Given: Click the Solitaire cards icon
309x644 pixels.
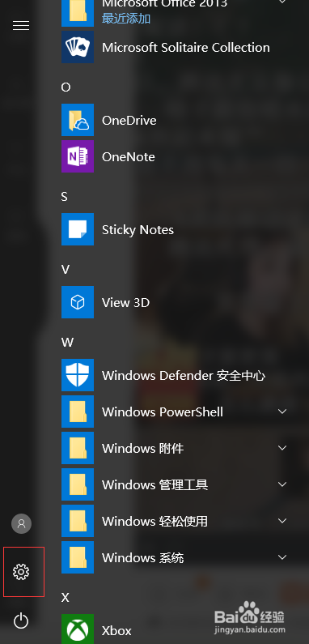Looking at the screenshot, I should pyautogui.click(x=78, y=47).
